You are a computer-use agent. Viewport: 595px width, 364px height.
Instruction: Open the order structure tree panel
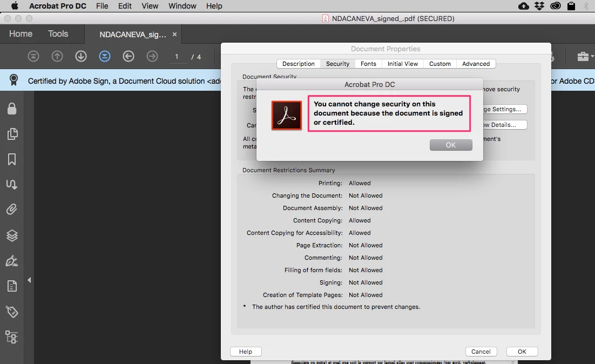point(12,337)
